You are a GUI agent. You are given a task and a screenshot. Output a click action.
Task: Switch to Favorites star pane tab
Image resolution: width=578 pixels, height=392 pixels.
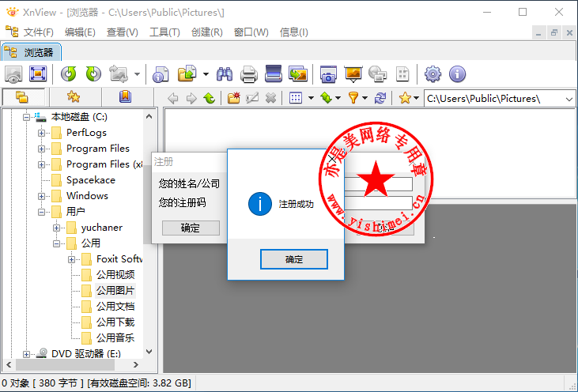(74, 97)
